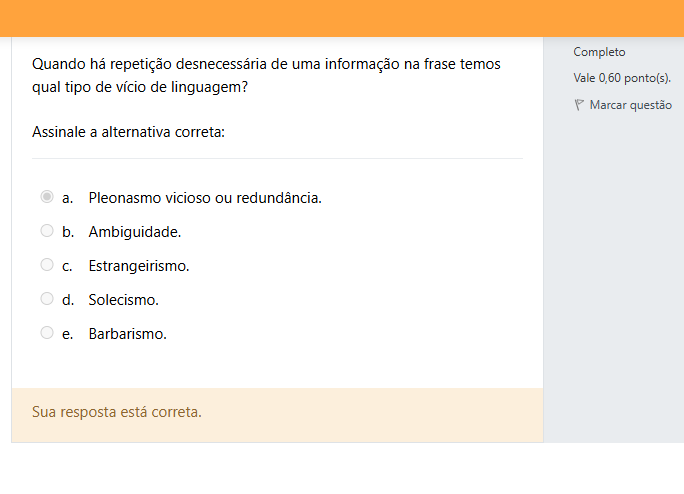Click the 'Assinale a alternativa correta:' instruction
The height and width of the screenshot is (494, 684).
click(x=128, y=132)
